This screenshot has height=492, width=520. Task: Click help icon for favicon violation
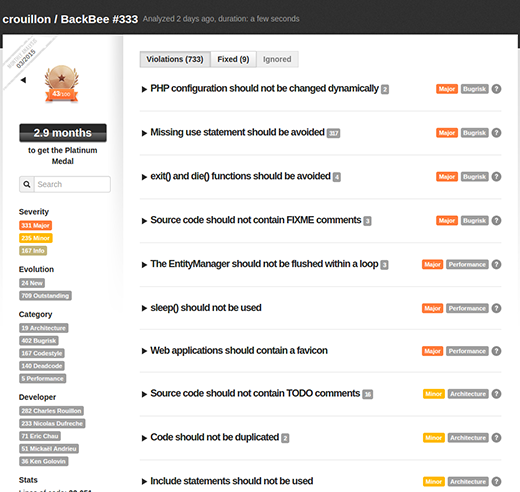click(496, 351)
